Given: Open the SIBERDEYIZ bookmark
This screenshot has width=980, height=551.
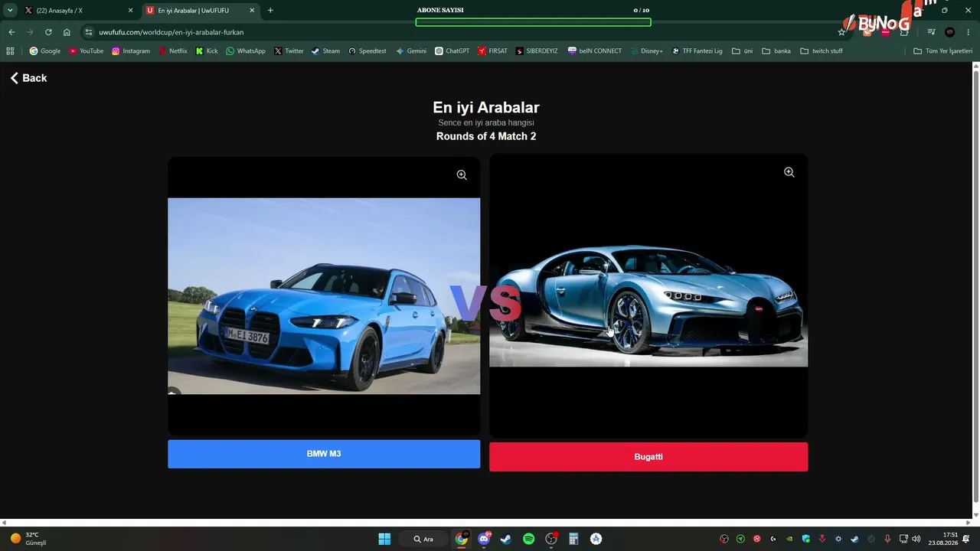Looking at the screenshot, I should (x=537, y=51).
